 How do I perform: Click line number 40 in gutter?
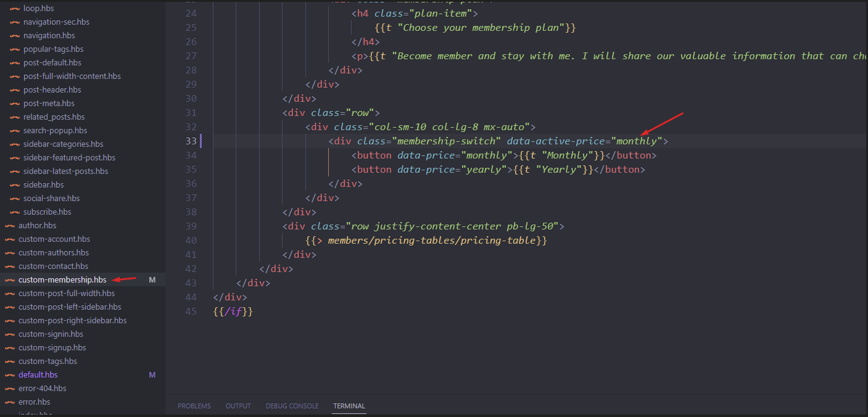click(x=191, y=240)
